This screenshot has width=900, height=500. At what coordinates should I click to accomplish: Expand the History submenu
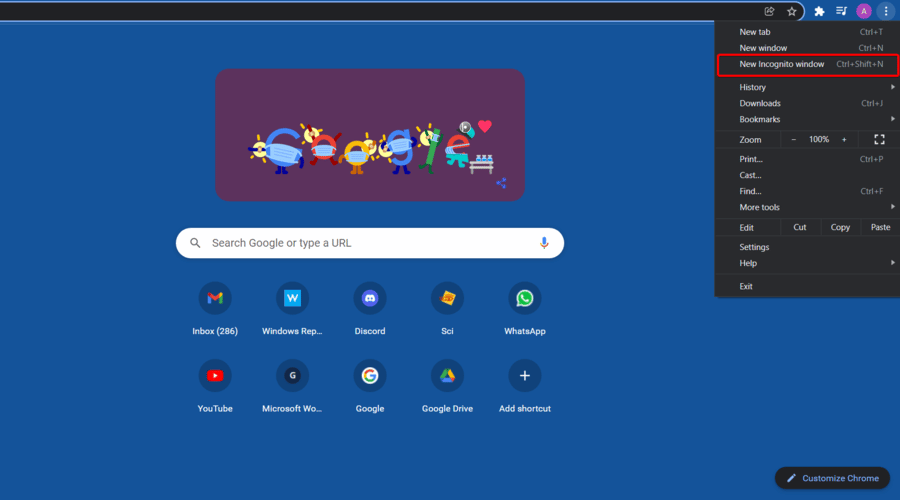tap(807, 87)
